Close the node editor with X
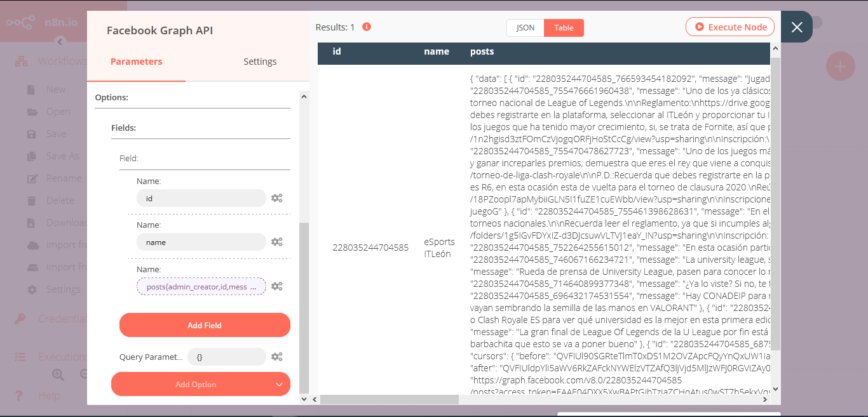Viewport: 868px width, 417px height. point(797,27)
